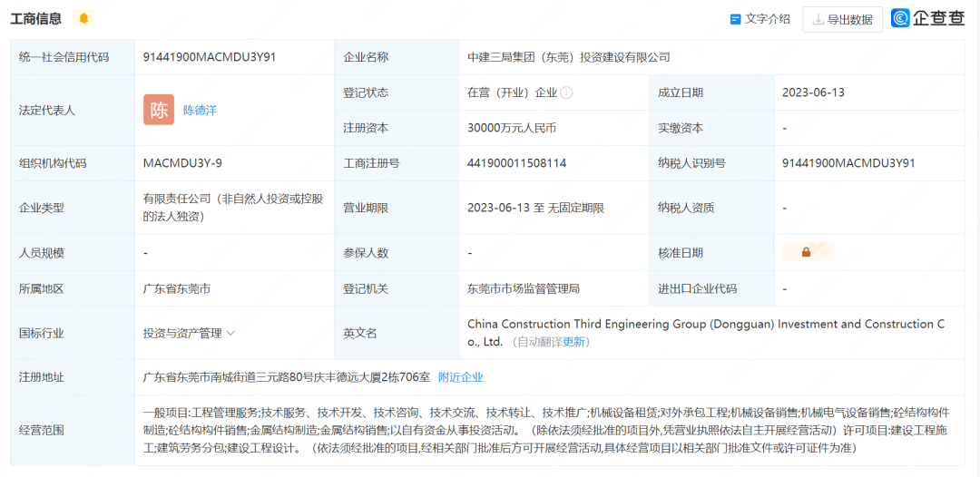Select company name 中建三局集团（东莞）投资建设有限公司
This screenshot has width=980, height=477.
pyautogui.click(x=569, y=57)
